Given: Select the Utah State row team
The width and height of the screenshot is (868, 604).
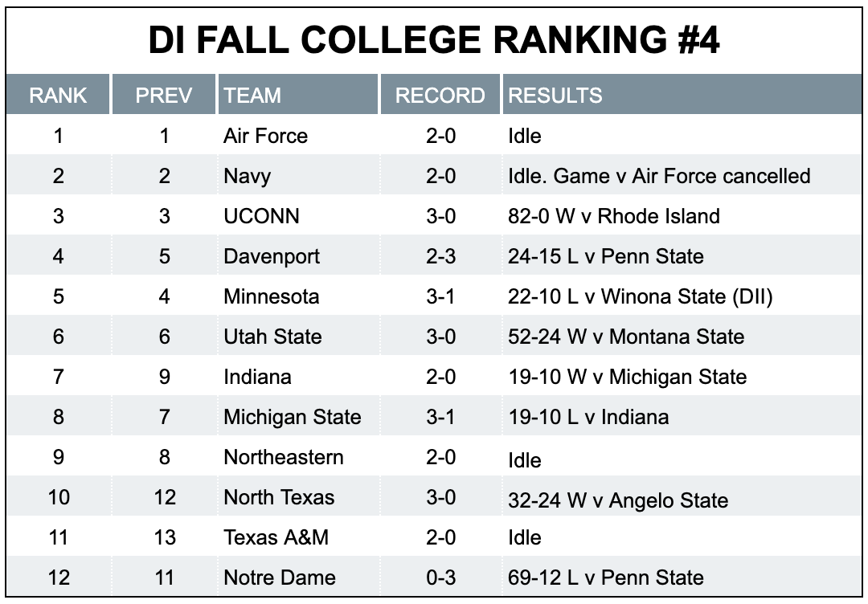Looking at the screenshot, I should coord(273,337).
